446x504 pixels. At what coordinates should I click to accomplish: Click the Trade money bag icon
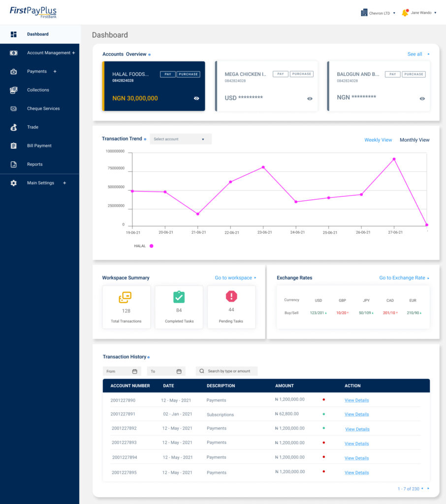pos(14,127)
